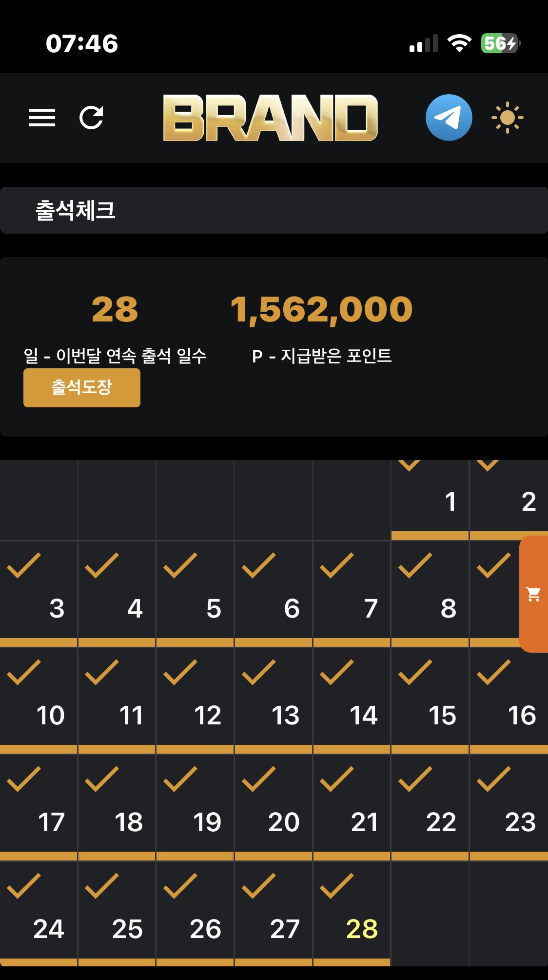Tap the 1,562,000 points total
Image resolution: width=548 pixels, height=980 pixels.
pyautogui.click(x=321, y=309)
